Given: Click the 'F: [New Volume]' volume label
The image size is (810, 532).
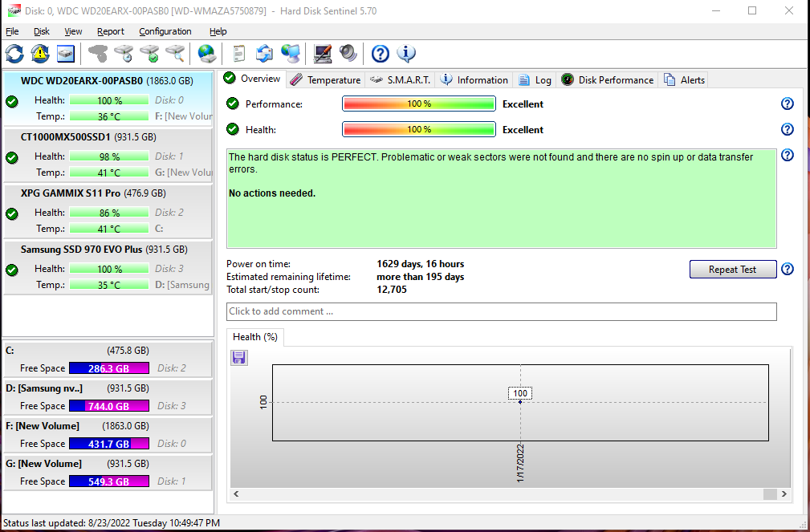Looking at the screenshot, I should (x=43, y=426).
